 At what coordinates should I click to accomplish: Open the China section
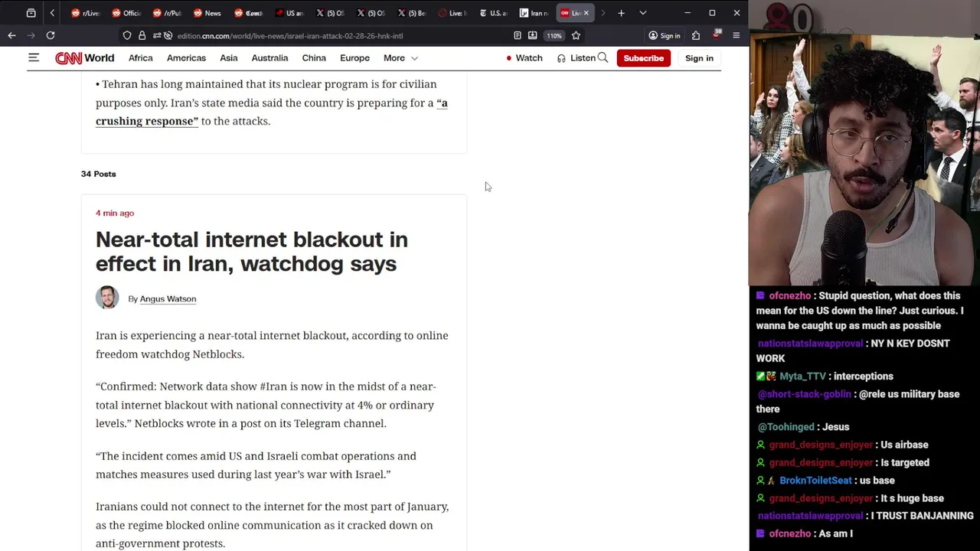tap(314, 58)
